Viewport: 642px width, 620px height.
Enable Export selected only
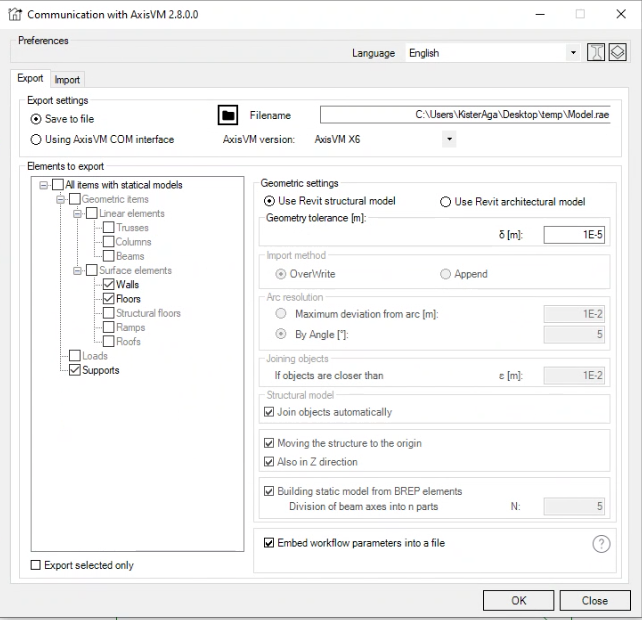[x=36, y=565]
